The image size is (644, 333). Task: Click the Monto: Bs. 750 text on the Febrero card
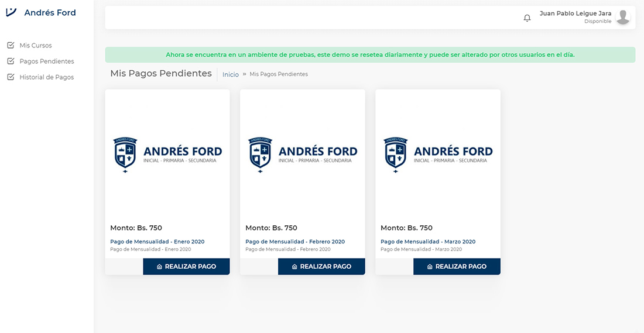(x=271, y=228)
